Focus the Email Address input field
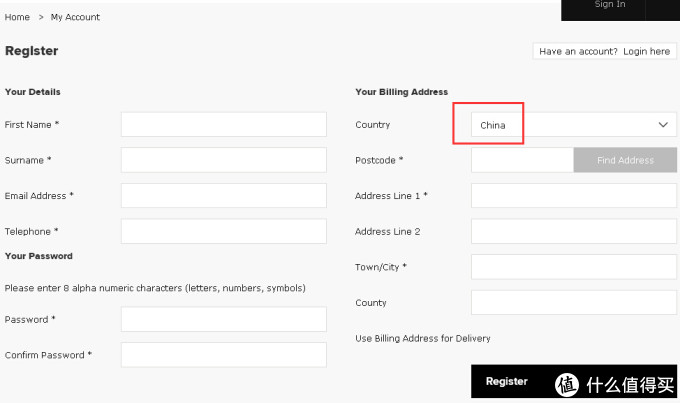Image resolution: width=680 pixels, height=403 pixels. pos(224,196)
